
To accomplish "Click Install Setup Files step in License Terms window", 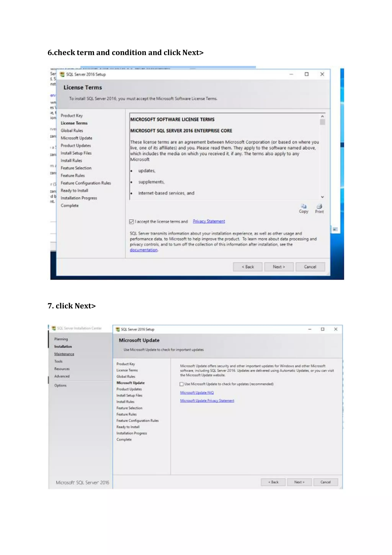I will point(76,153).
